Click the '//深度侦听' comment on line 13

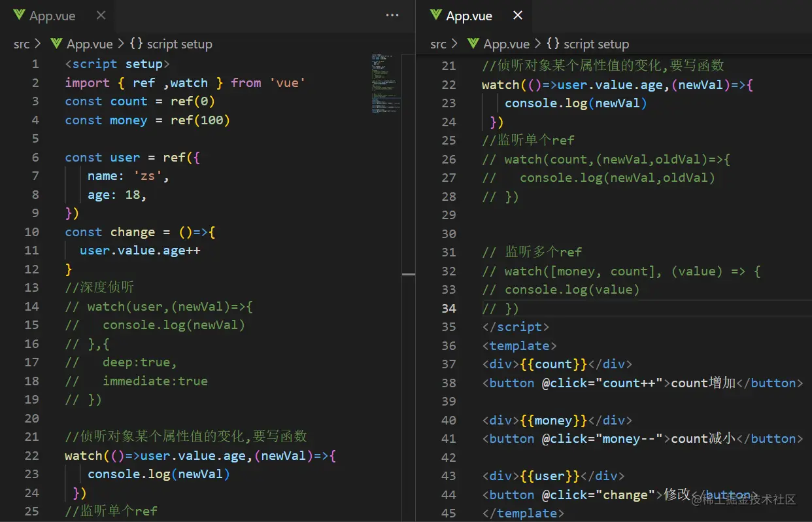tap(99, 288)
